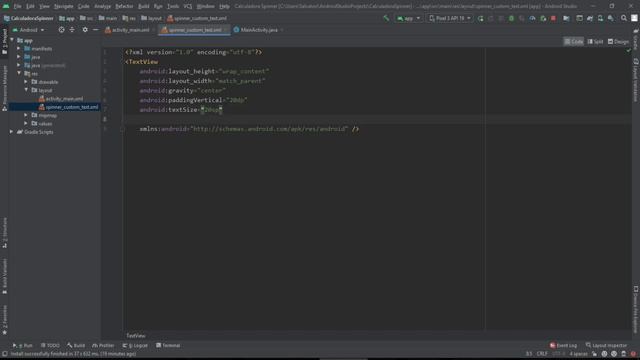Open the Navigate menu
This screenshot has width=640, height=360.
pos(64,6)
